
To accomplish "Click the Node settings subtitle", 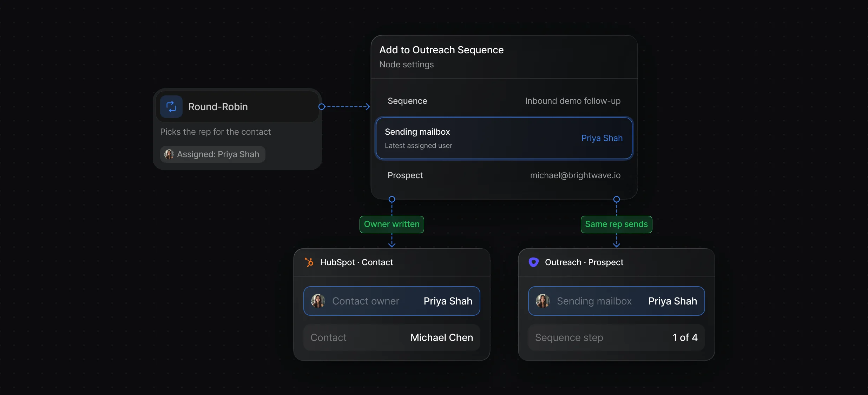I will (x=407, y=65).
